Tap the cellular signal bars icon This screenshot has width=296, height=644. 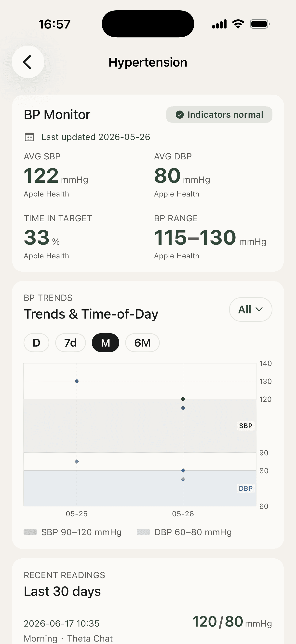tap(219, 24)
